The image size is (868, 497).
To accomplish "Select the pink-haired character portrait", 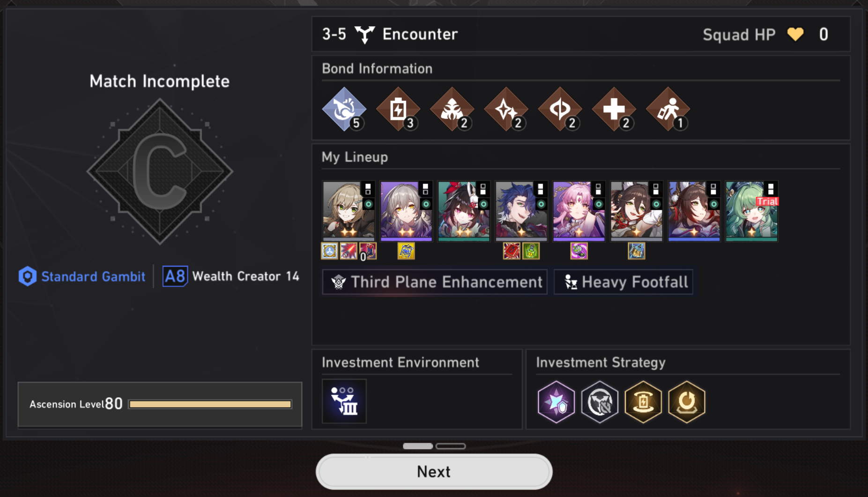I will [x=579, y=211].
